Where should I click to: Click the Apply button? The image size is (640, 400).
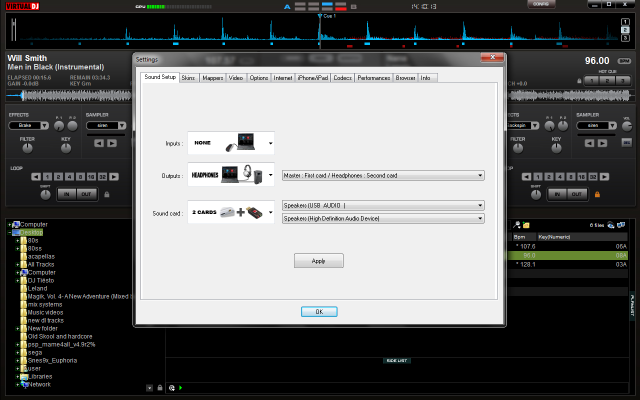319,261
